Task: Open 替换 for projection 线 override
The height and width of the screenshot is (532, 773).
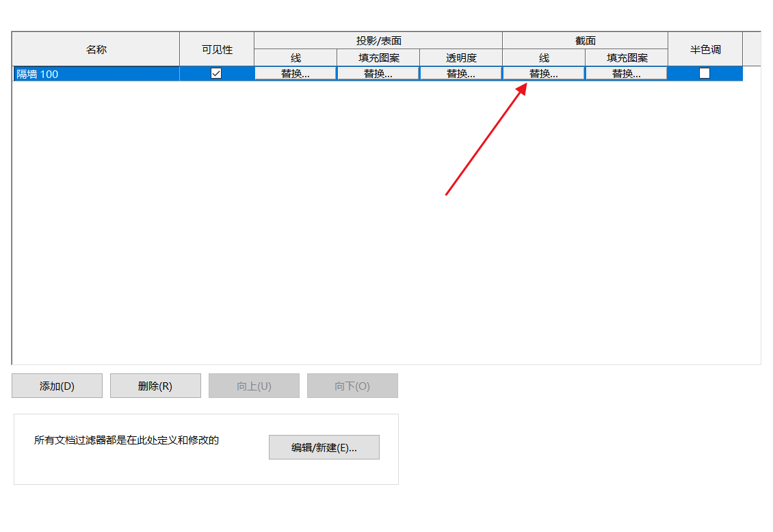Action: pyautogui.click(x=296, y=74)
